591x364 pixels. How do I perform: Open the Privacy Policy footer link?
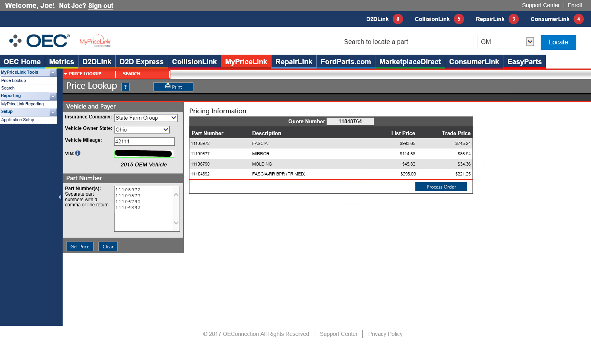click(x=385, y=334)
